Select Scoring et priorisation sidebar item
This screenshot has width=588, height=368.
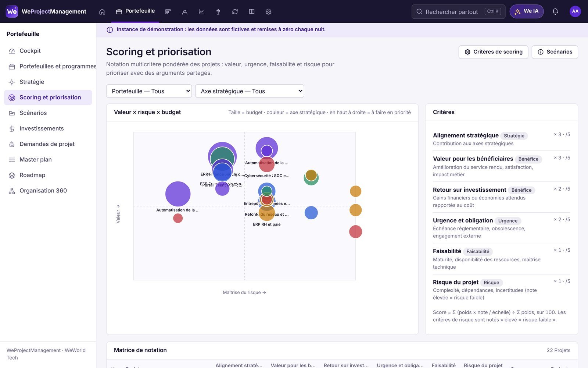pyautogui.click(x=48, y=98)
